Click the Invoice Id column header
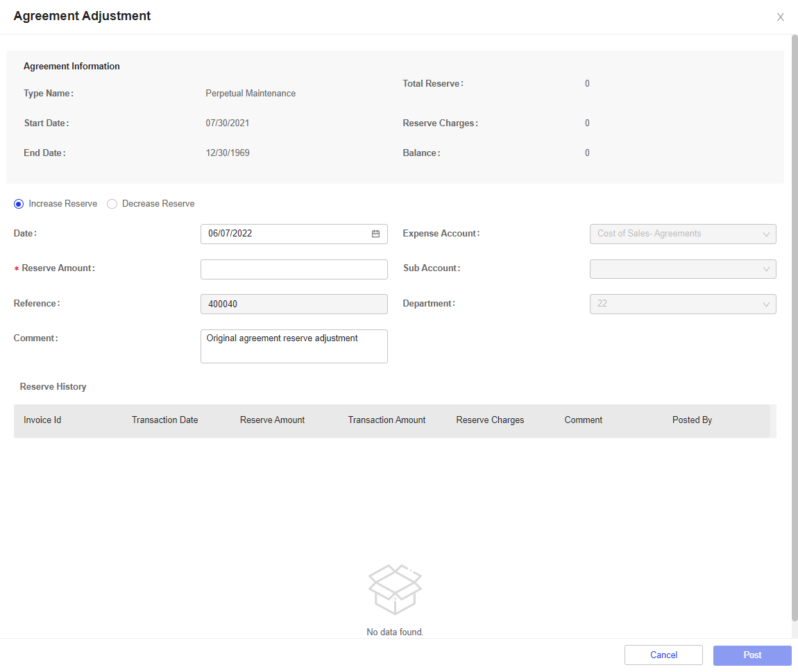Image resolution: width=798 pixels, height=672 pixels. point(42,420)
